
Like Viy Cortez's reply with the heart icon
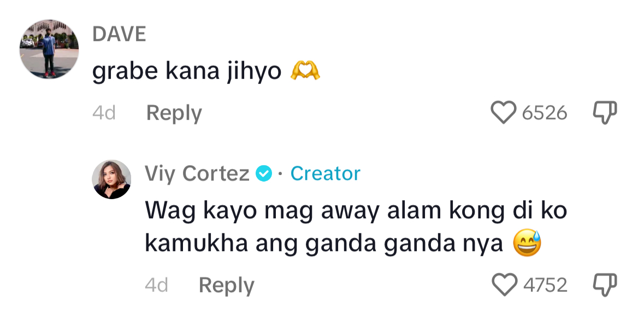click(x=504, y=284)
